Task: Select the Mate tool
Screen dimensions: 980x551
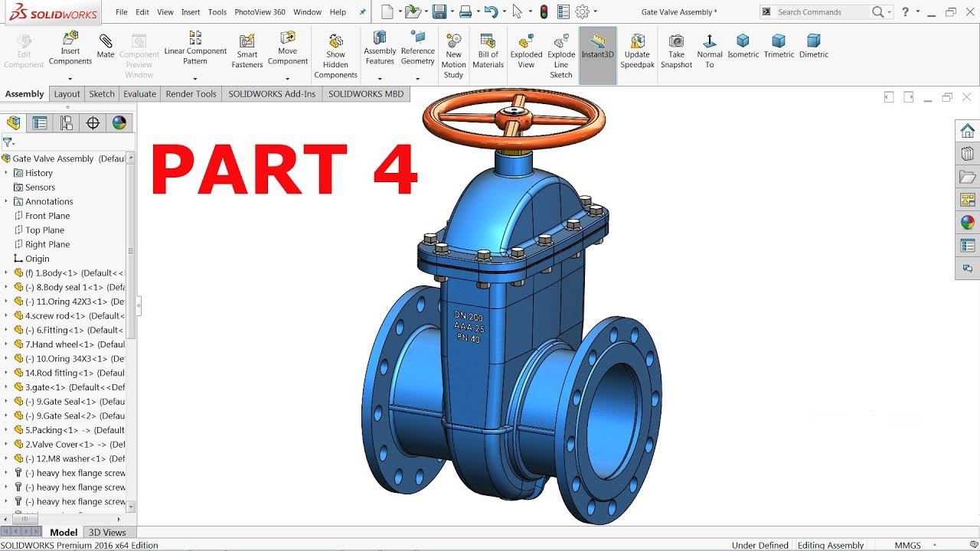Action: (106, 46)
